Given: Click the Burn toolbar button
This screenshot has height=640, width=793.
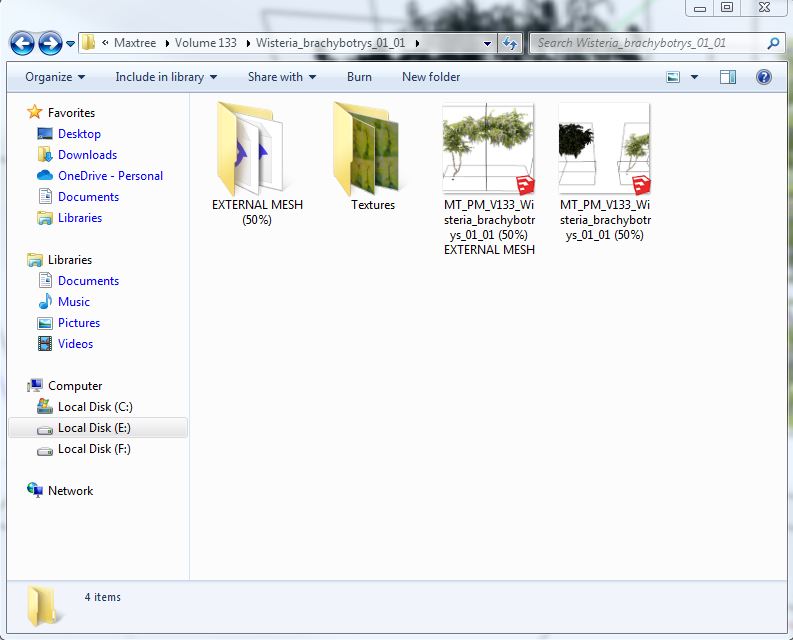Looking at the screenshot, I should click(359, 77).
